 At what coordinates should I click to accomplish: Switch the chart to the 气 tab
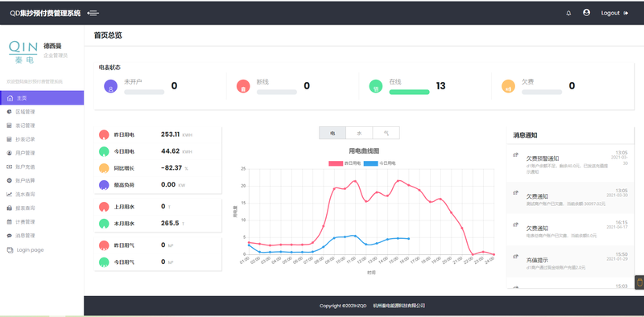pyautogui.click(x=386, y=133)
